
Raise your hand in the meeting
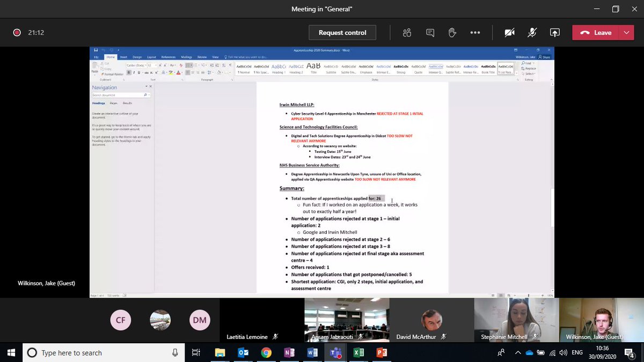[452, 33]
